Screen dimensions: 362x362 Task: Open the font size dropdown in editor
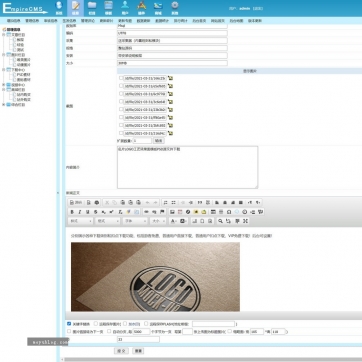[x=158, y=221]
